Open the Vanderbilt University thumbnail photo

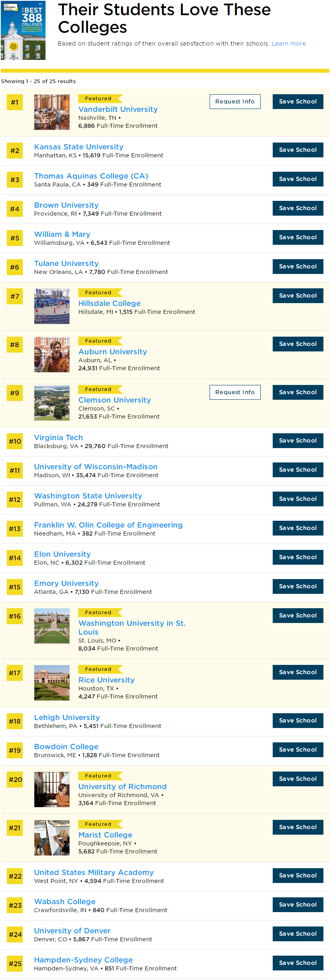click(52, 112)
